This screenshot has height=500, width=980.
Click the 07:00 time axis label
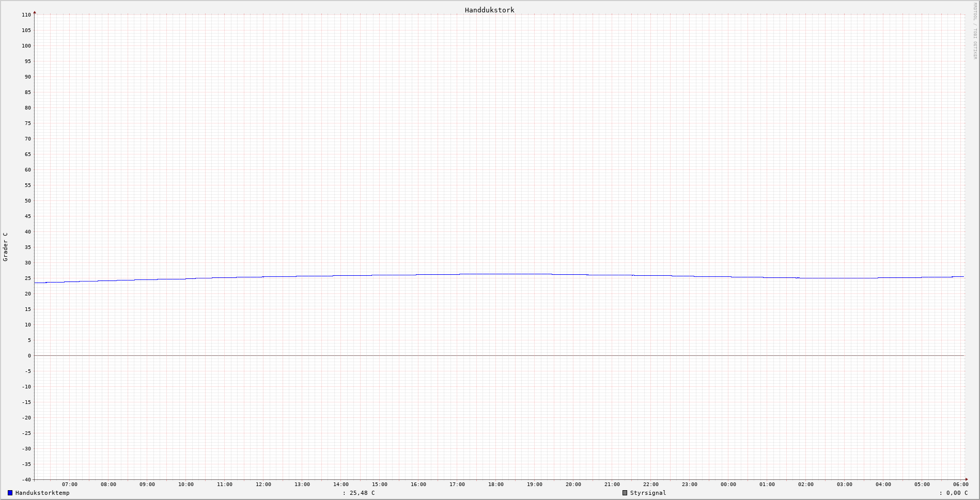tap(70, 485)
